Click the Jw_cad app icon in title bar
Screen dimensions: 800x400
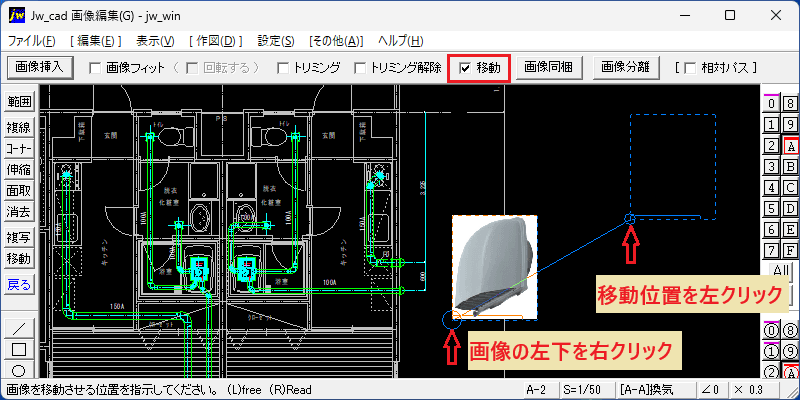coord(17,16)
